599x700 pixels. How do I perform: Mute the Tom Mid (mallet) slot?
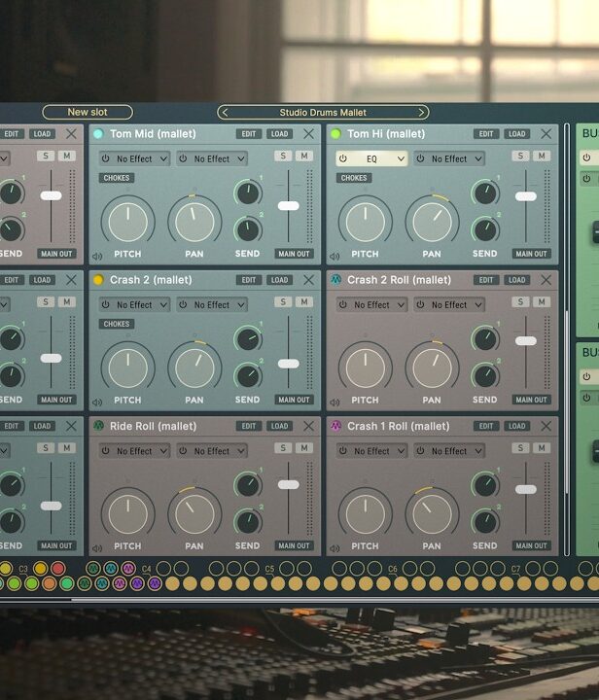pyautogui.click(x=304, y=156)
